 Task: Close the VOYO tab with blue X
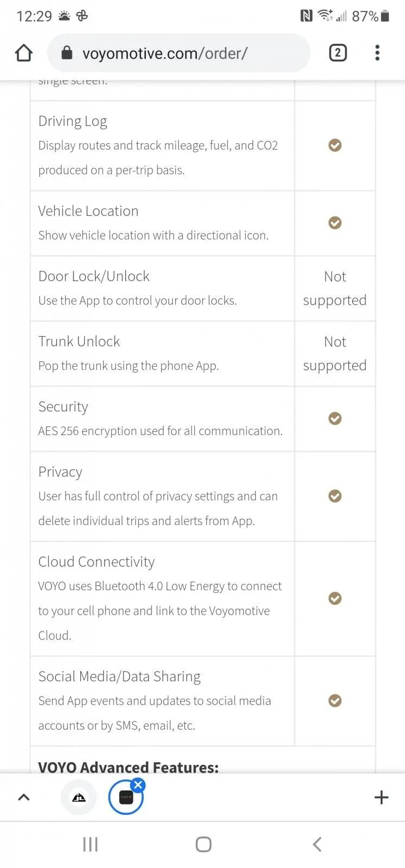tap(138, 784)
